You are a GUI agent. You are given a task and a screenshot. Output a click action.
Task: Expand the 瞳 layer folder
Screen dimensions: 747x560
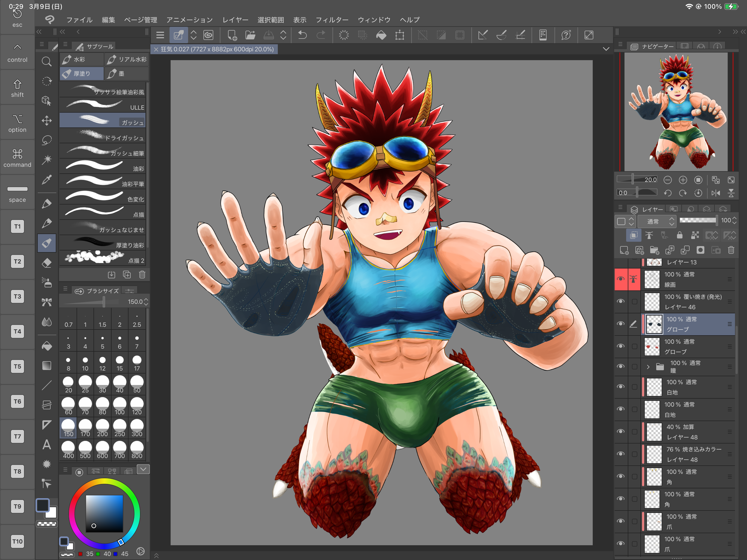tap(648, 367)
